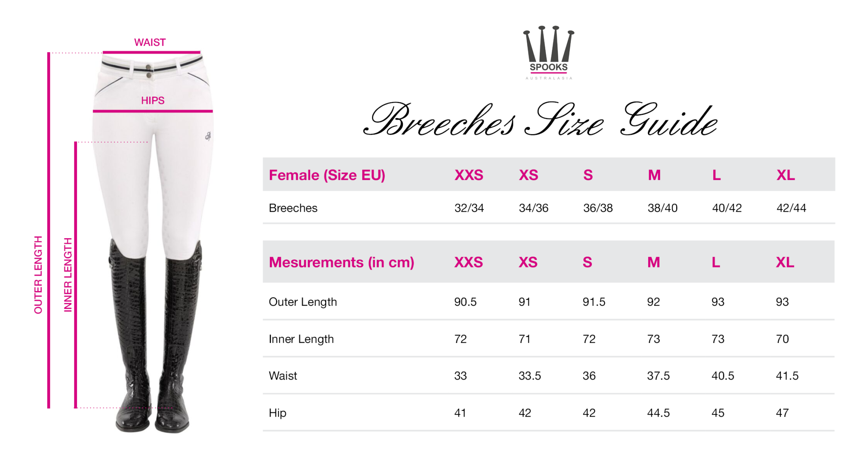
Task: Click the Hip row label in table
Action: pyautogui.click(x=277, y=413)
